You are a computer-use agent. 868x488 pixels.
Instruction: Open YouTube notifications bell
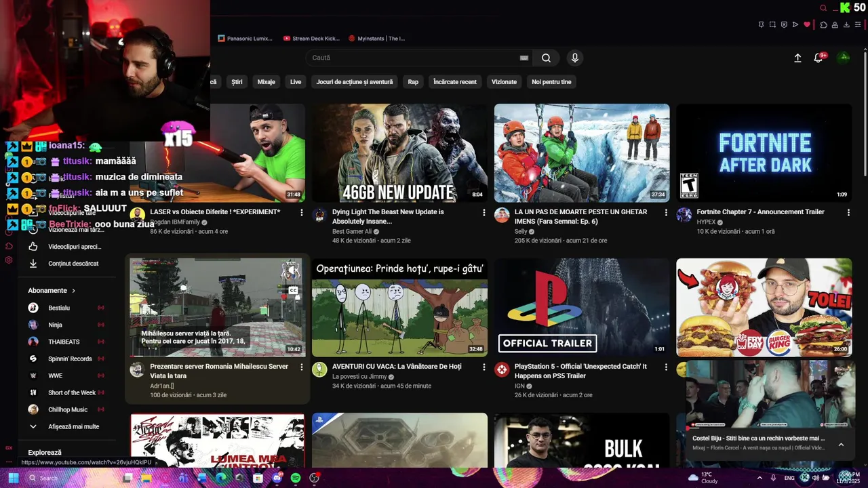[x=818, y=58]
